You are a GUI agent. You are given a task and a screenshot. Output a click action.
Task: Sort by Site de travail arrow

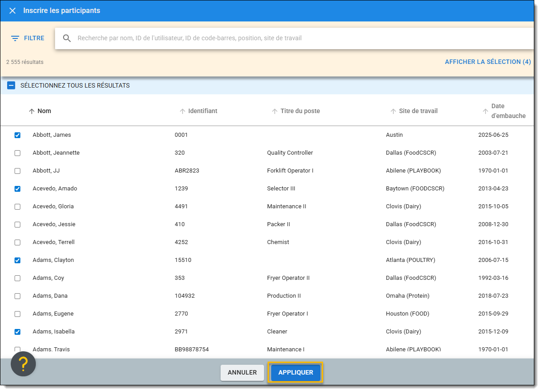393,111
